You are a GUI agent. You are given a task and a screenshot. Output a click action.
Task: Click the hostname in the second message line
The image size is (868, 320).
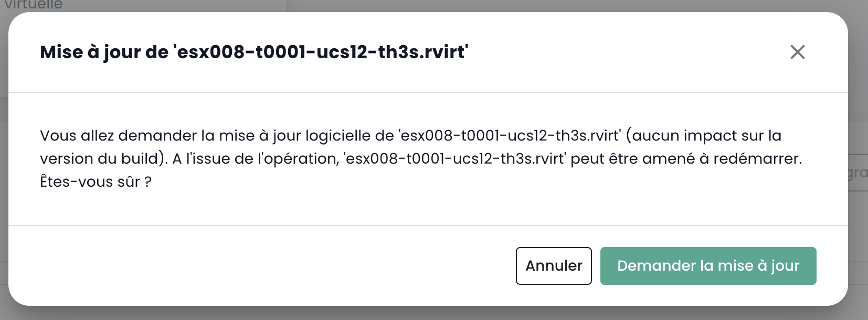click(x=454, y=158)
